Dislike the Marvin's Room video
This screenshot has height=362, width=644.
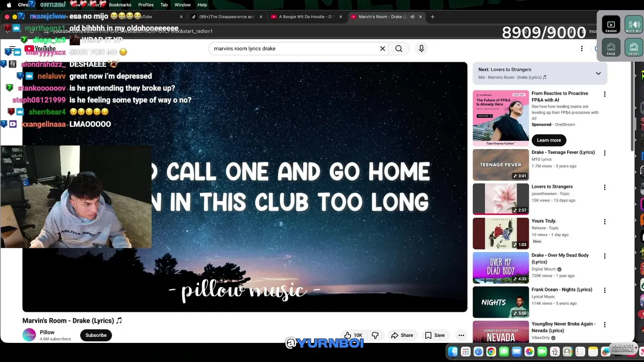pyautogui.click(x=375, y=335)
